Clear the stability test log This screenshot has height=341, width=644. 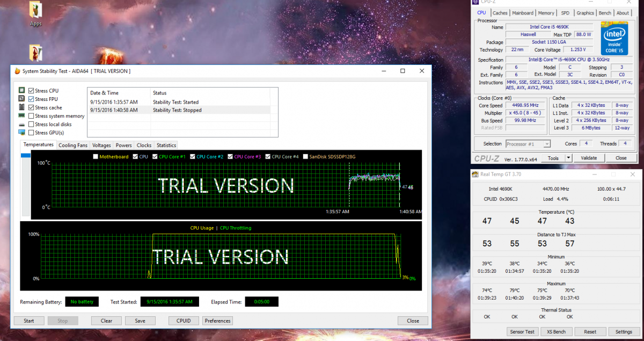106,321
